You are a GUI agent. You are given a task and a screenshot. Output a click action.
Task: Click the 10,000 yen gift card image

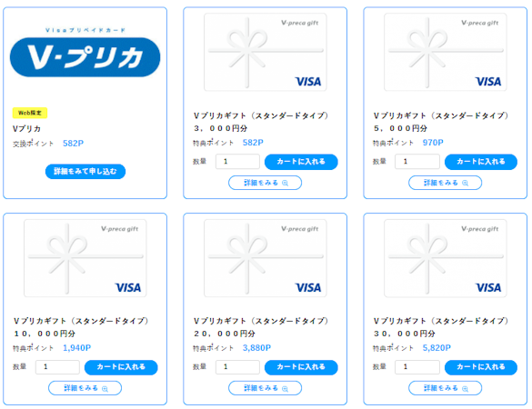pos(85,258)
